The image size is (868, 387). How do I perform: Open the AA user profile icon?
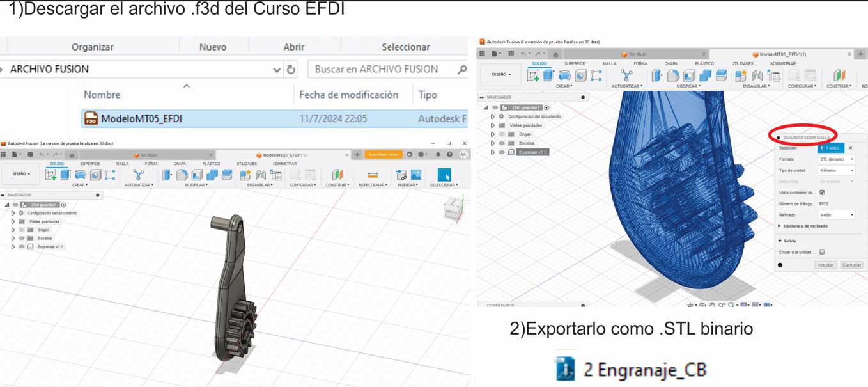pos(462,155)
